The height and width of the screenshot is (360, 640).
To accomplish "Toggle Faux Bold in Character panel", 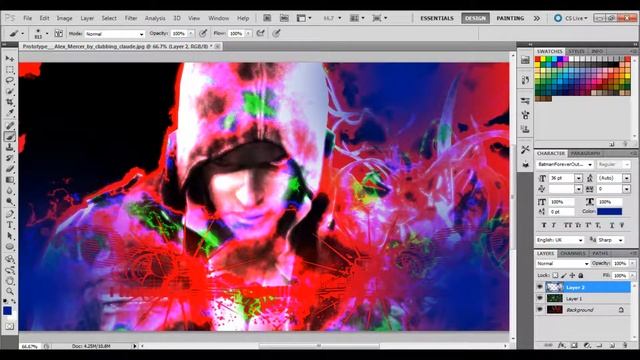I will (544, 225).
